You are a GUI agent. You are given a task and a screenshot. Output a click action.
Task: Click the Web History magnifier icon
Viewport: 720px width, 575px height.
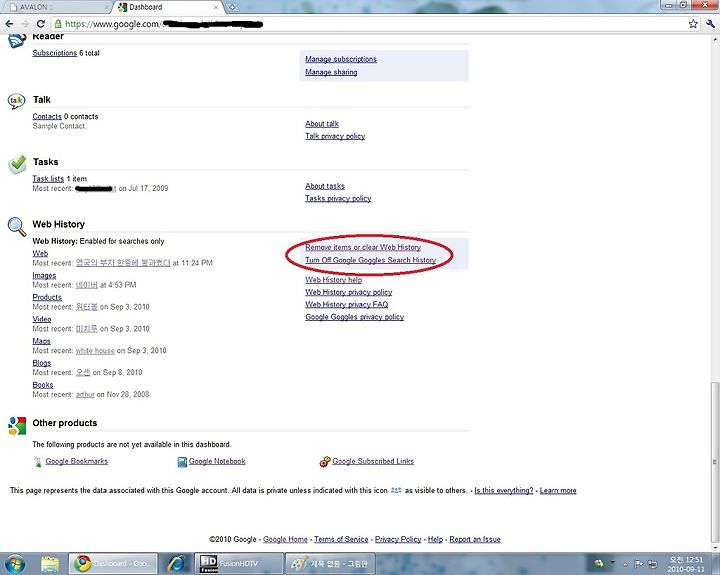tap(17, 227)
